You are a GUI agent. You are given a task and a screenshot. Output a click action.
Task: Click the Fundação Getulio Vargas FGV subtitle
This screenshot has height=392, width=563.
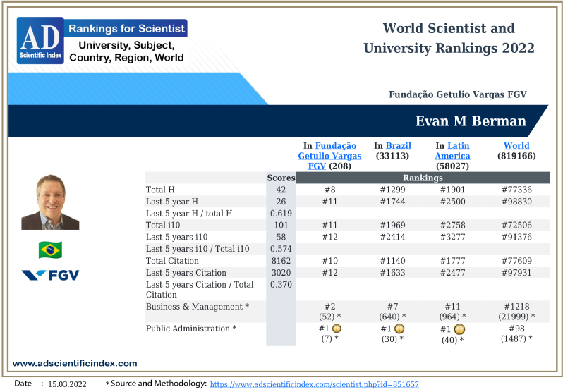click(x=457, y=94)
